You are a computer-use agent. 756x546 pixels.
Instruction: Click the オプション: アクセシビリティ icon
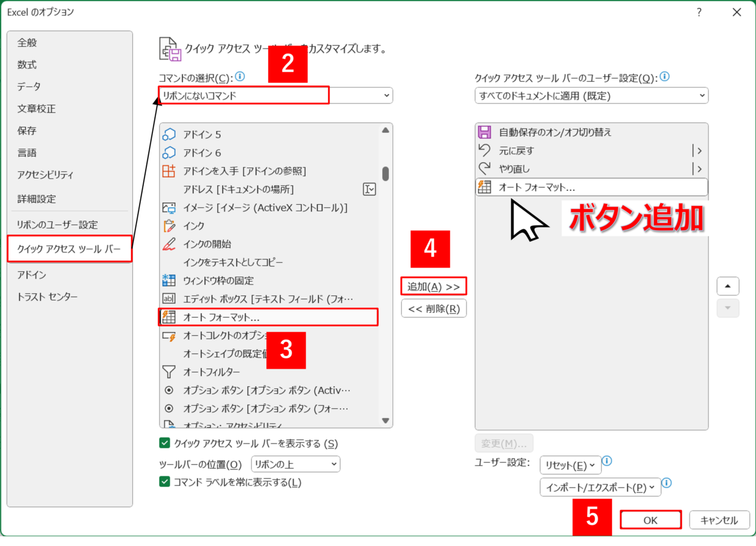coord(169,424)
